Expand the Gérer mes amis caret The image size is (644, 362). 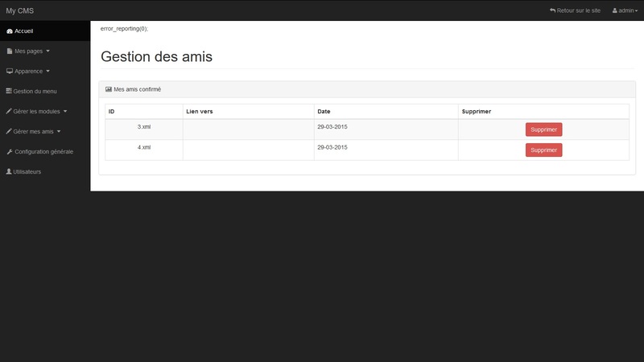(59, 131)
